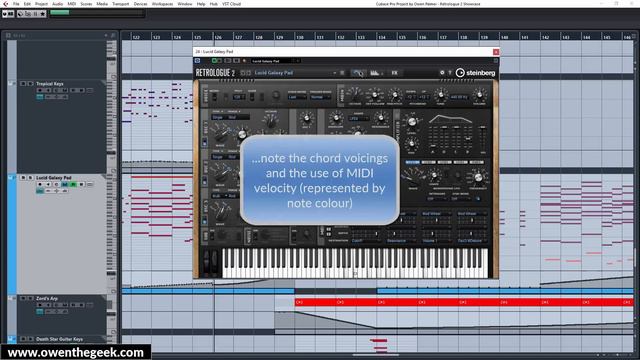Click bar 134 on the timeline ruler

click(x=381, y=37)
